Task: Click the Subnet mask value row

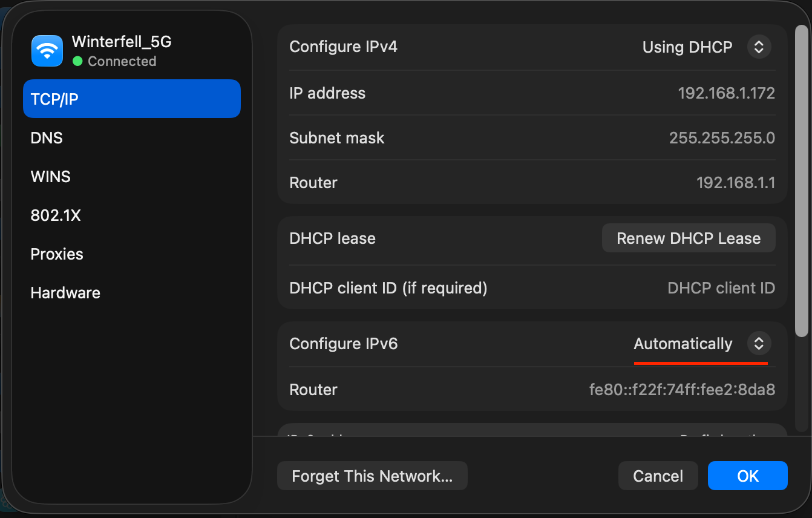Action: [x=721, y=138]
